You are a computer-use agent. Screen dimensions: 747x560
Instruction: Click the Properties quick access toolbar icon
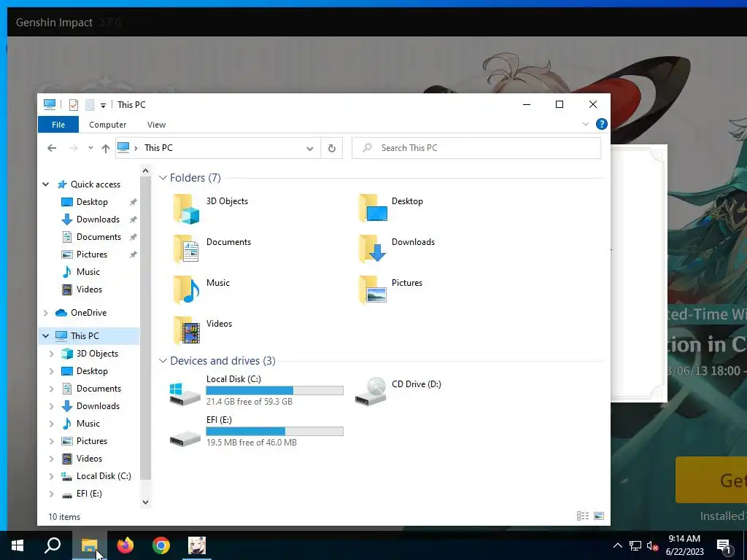[74, 105]
